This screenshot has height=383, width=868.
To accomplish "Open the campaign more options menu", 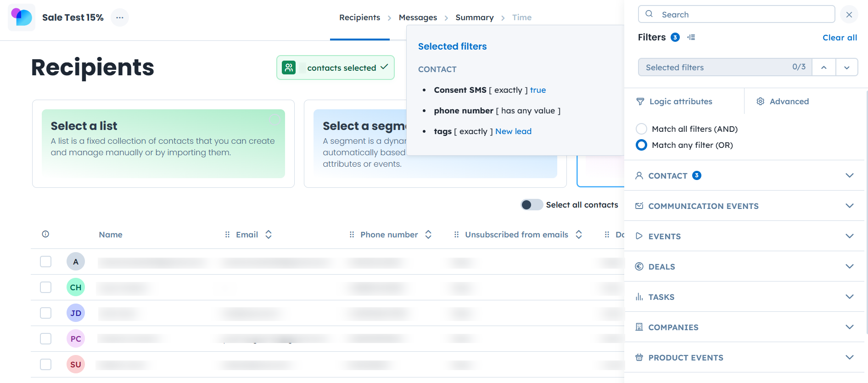I will [120, 17].
